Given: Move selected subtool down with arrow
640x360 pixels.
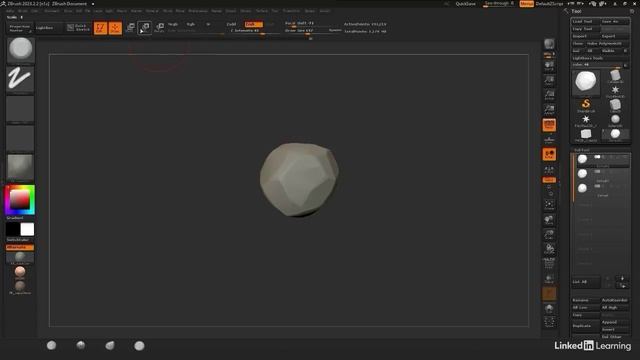Looking at the screenshot, I should tap(622, 285).
